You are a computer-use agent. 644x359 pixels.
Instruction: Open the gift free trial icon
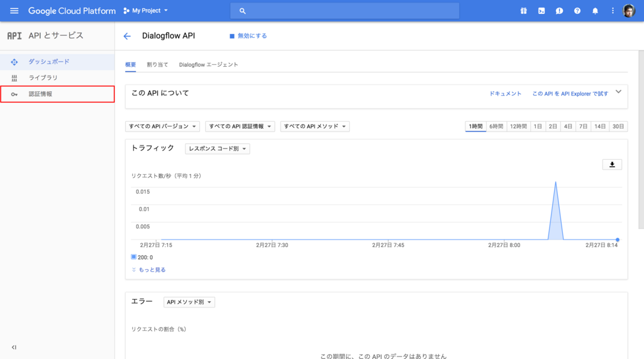point(524,11)
